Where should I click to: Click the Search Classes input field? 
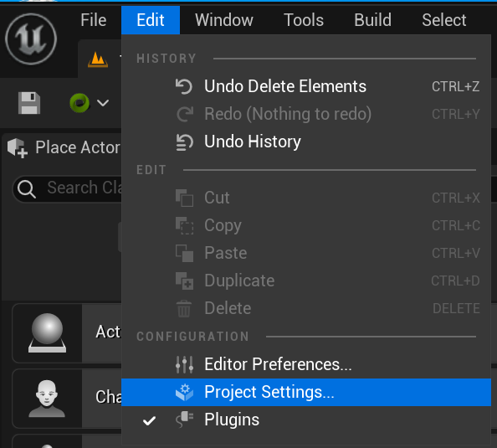click(x=67, y=188)
